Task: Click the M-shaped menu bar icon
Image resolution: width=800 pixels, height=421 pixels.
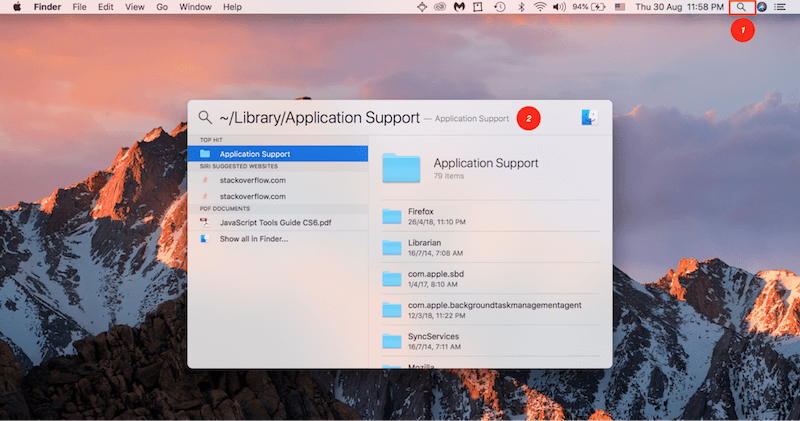Action: [459, 7]
